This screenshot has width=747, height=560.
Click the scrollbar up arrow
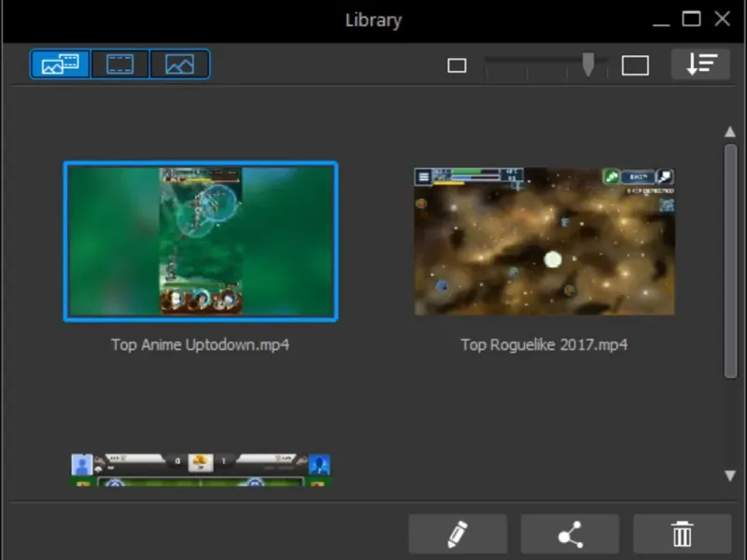(x=730, y=132)
